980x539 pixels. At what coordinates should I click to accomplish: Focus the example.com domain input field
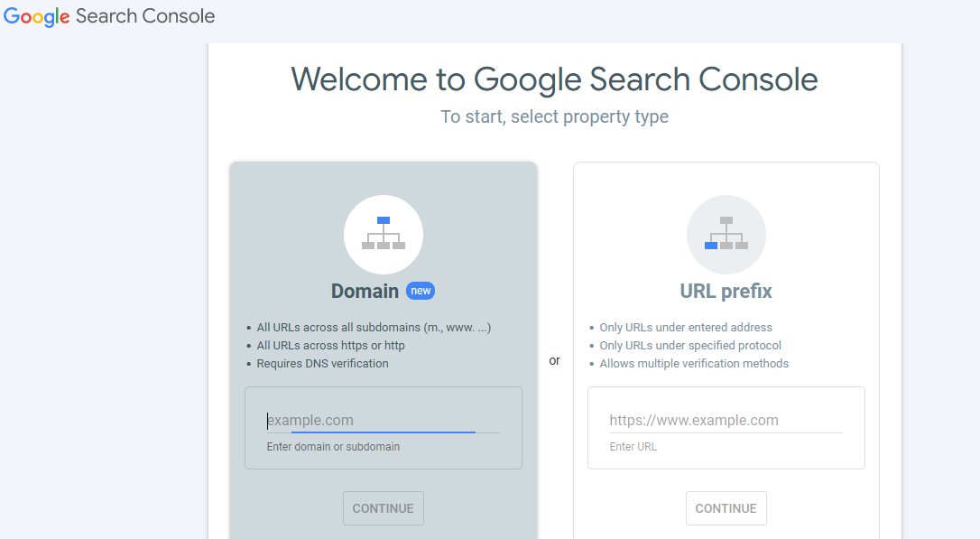coord(384,420)
